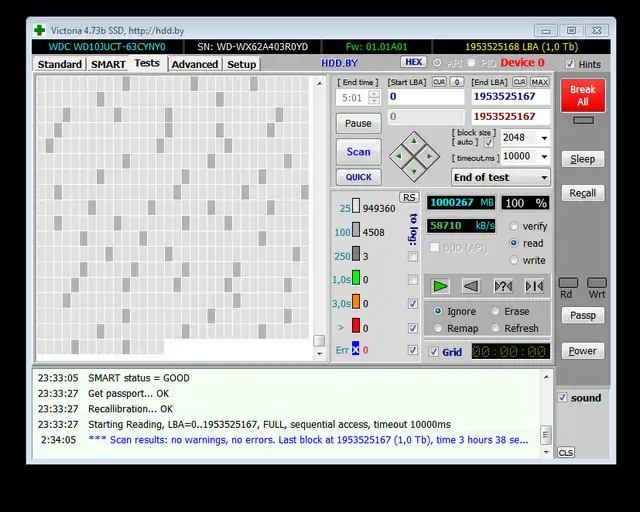
Task: Toggle the log checkbox for Err blocks
Action: (413, 350)
